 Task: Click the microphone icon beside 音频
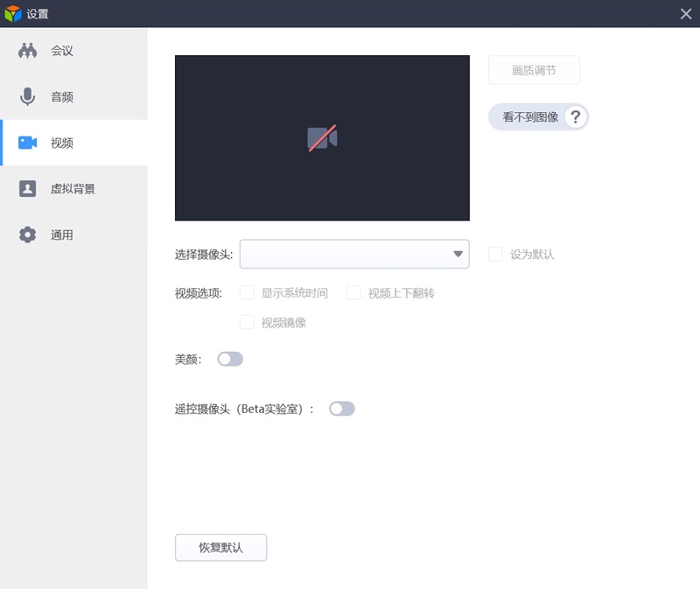click(29, 96)
